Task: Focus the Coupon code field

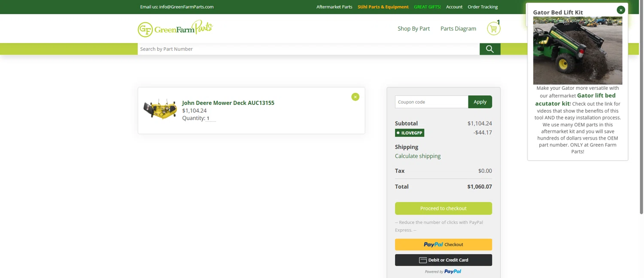Action: [x=431, y=102]
